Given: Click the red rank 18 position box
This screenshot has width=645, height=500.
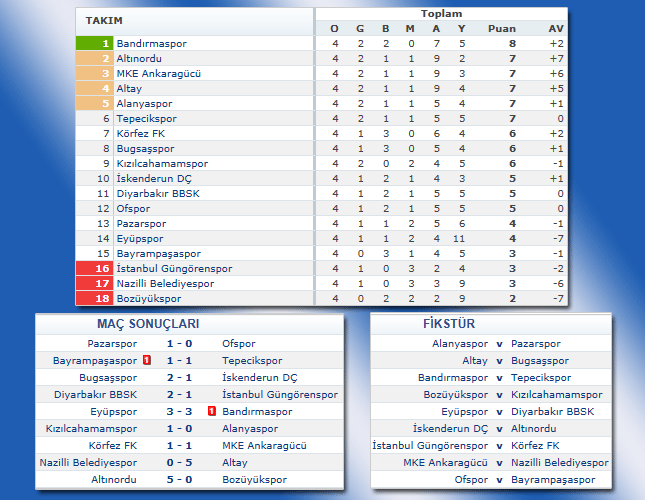Looking at the screenshot, I should tap(94, 299).
